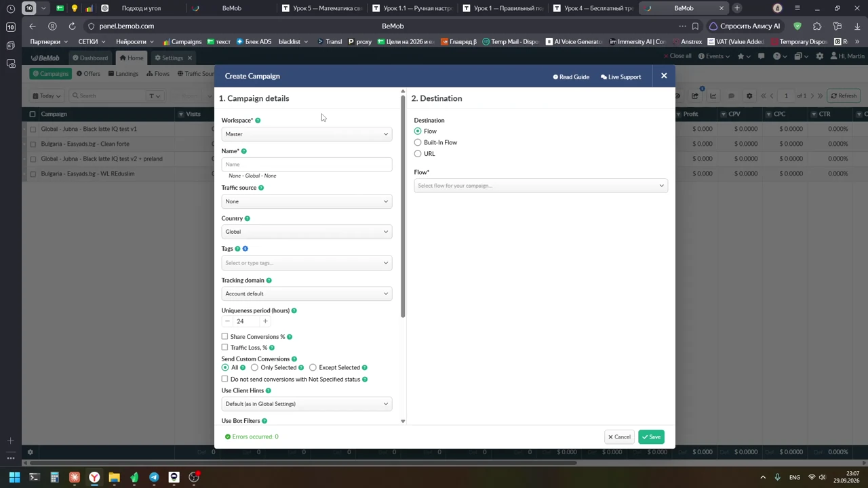This screenshot has height=488, width=868.
Task: Click the blue info icon beside Tags
Action: tap(245, 249)
